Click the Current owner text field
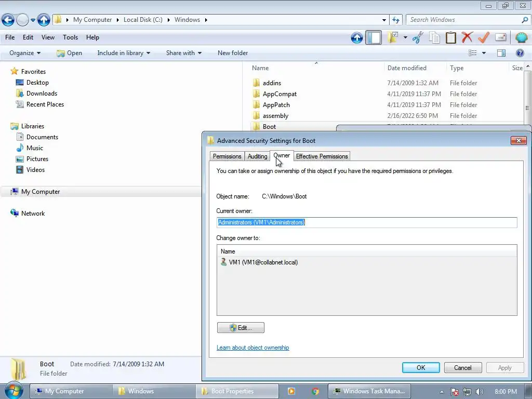The height and width of the screenshot is (399, 532). pyautogui.click(x=367, y=222)
